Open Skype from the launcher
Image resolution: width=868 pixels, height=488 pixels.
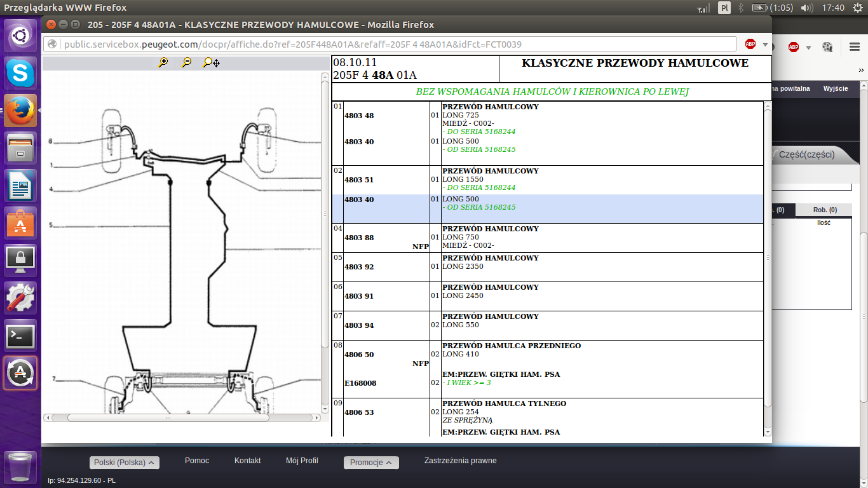click(21, 73)
